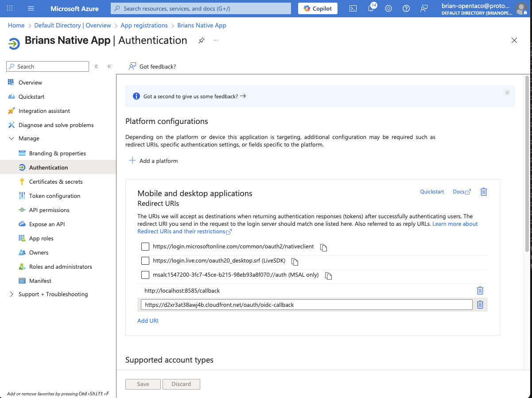This screenshot has height=398, width=532.
Task: Copy the nativeclient redirect URI
Action: point(323,247)
